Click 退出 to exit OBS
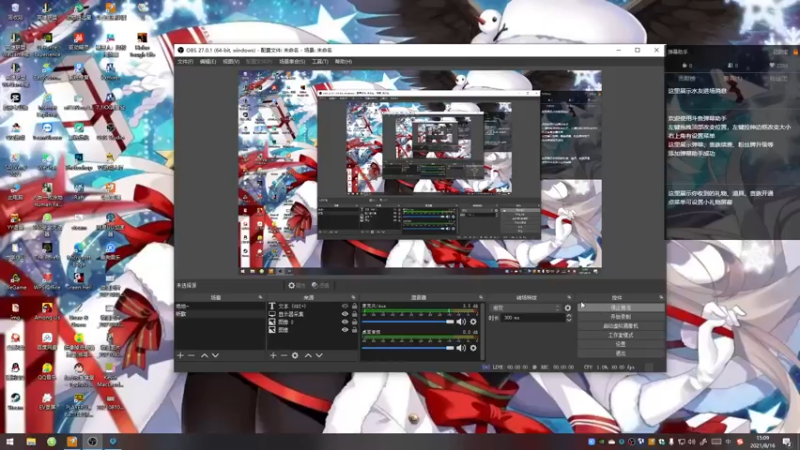The image size is (800, 450). click(x=621, y=353)
